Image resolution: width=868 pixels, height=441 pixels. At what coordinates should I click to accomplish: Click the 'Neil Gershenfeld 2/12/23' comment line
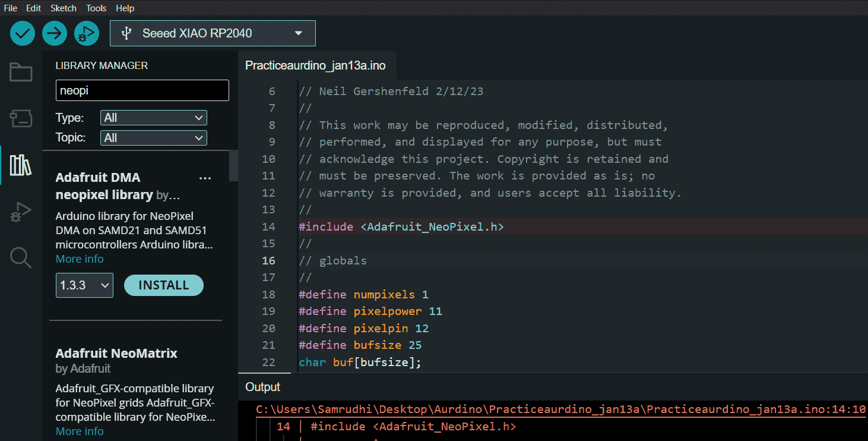tap(391, 91)
